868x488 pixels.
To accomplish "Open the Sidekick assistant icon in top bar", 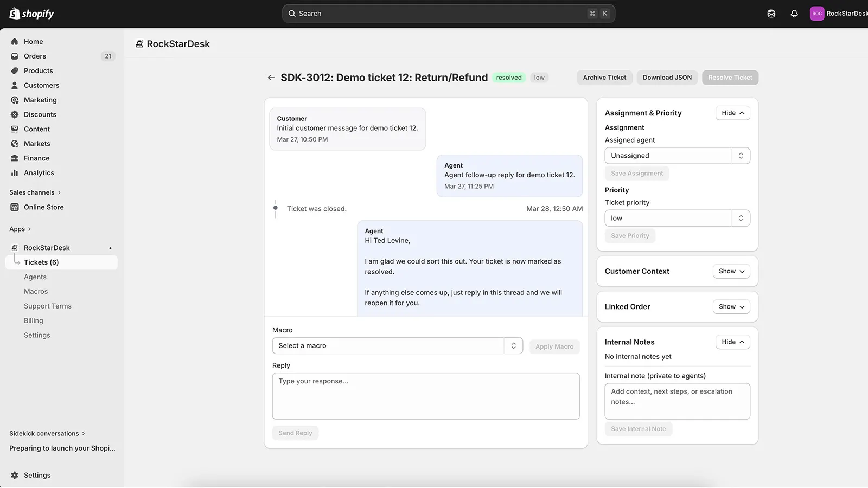I will coord(771,14).
